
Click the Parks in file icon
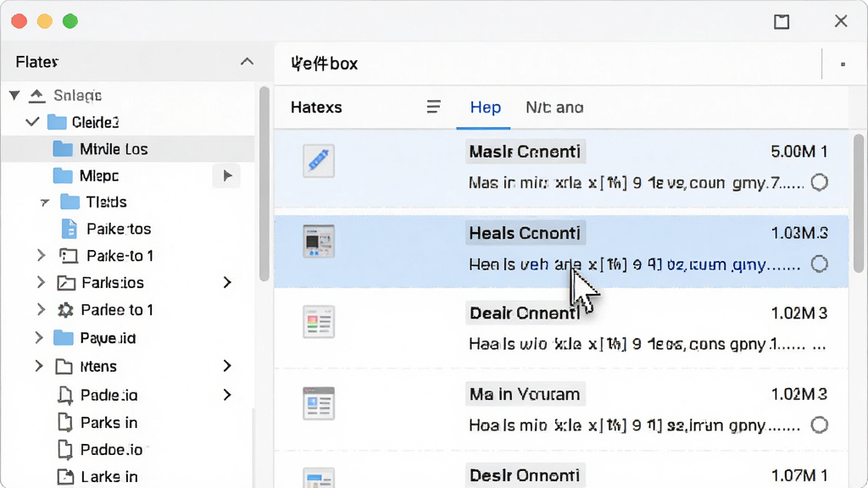65,423
